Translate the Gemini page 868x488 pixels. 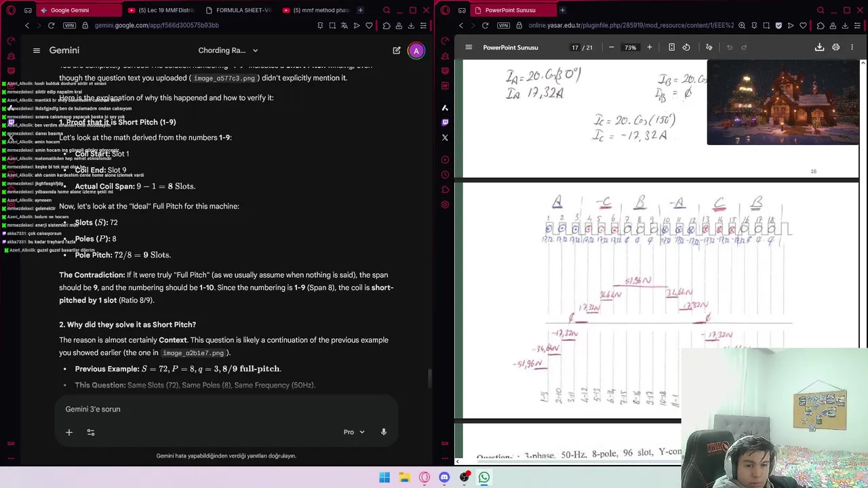(344, 25)
